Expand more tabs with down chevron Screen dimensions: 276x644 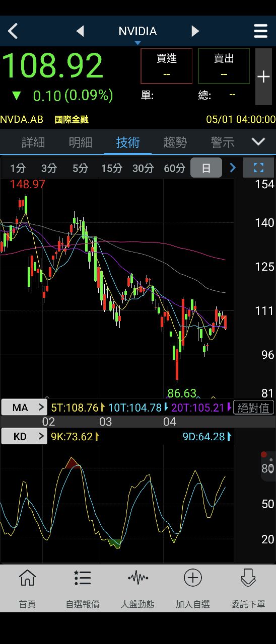[x=258, y=142]
